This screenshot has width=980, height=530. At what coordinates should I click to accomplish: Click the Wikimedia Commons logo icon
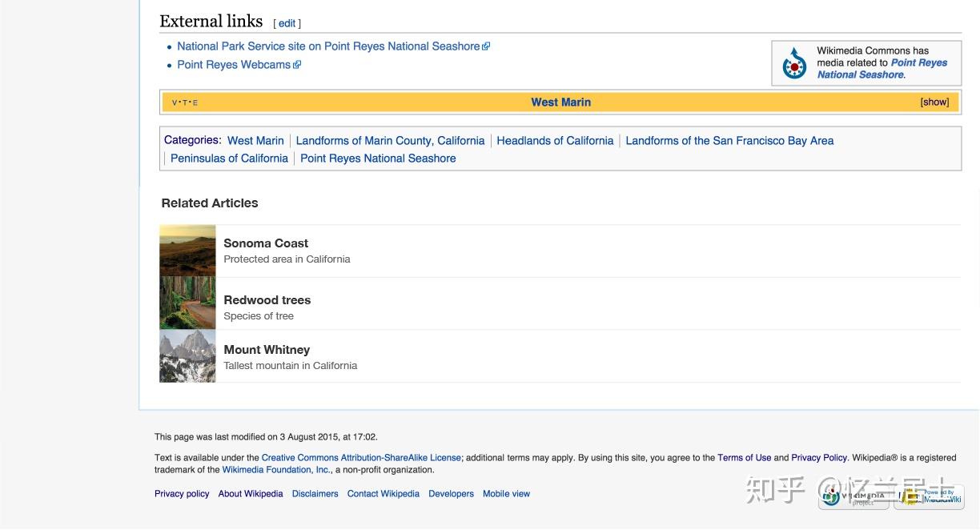pyautogui.click(x=794, y=63)
